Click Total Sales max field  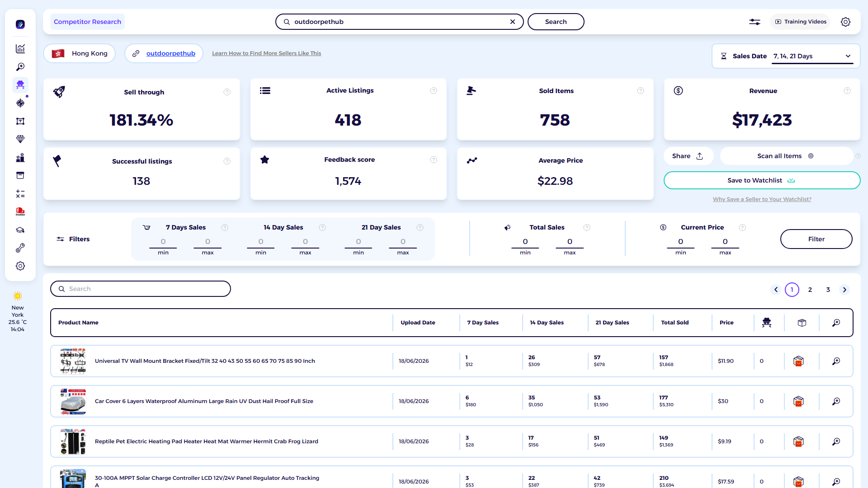tap(570, 242)
